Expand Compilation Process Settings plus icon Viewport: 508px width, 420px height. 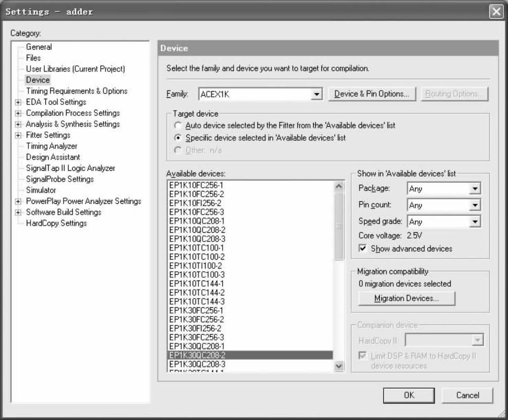(x=18, y=113)
